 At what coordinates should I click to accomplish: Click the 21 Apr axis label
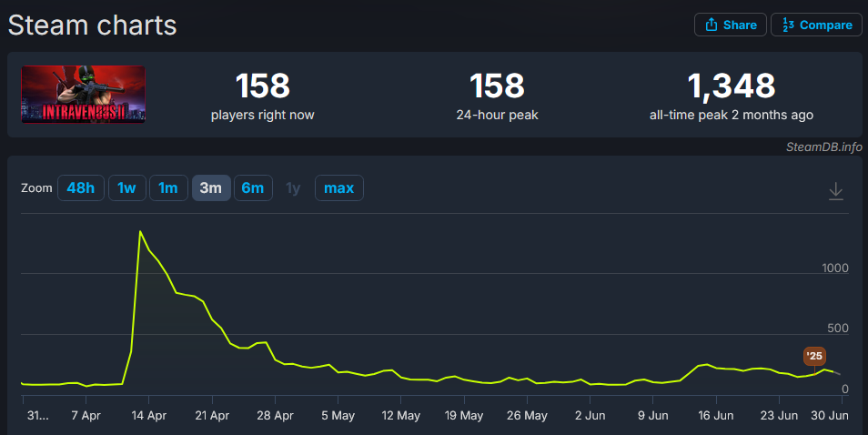[212, 415]
